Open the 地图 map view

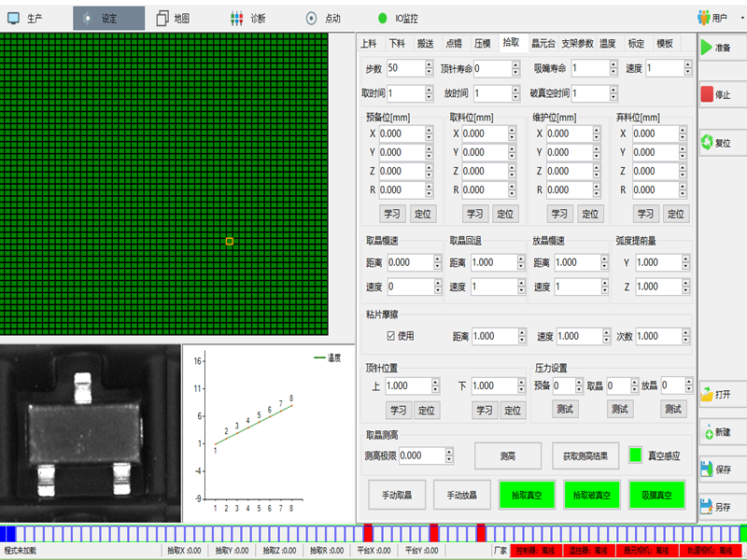(174, 19)
